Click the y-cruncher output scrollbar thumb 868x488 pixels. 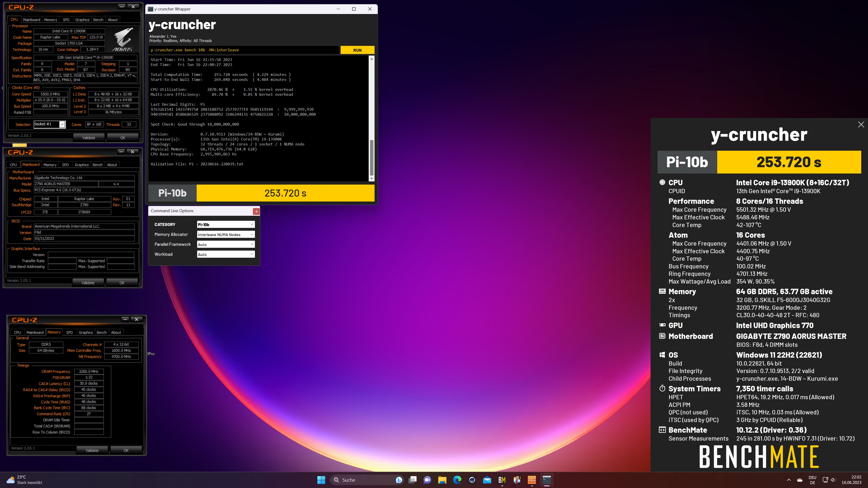372,158
